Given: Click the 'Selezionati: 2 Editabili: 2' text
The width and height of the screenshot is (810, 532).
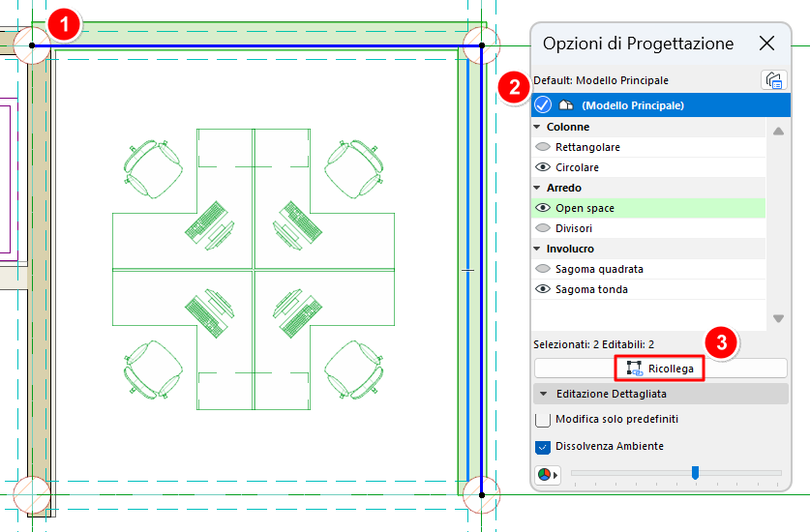Looking at the screenshot, I should 593,344.
